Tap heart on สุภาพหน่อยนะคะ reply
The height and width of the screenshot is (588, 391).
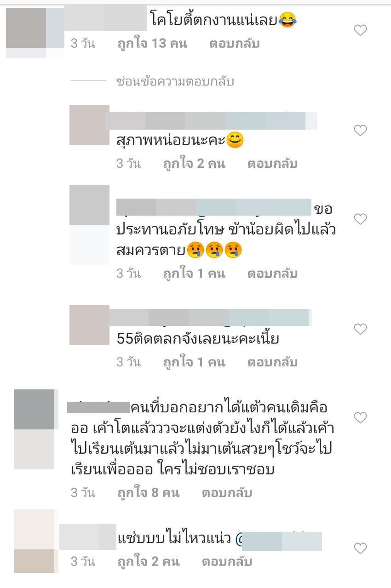[x=360, y=131]
